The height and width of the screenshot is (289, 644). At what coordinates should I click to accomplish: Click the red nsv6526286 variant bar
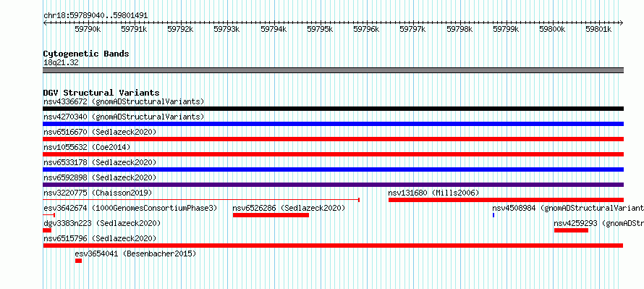click(x=271, y=215)
